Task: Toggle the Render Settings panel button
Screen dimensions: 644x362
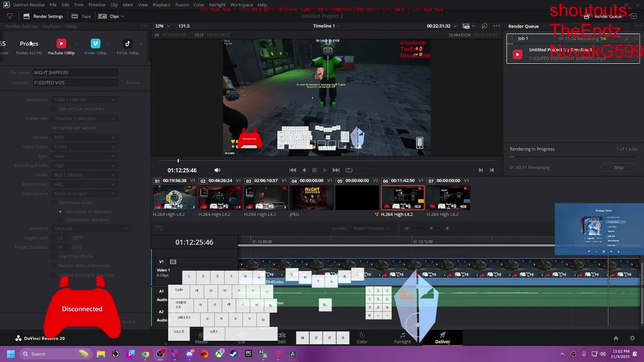Action: pyautogui.click(x=43, y=16)
